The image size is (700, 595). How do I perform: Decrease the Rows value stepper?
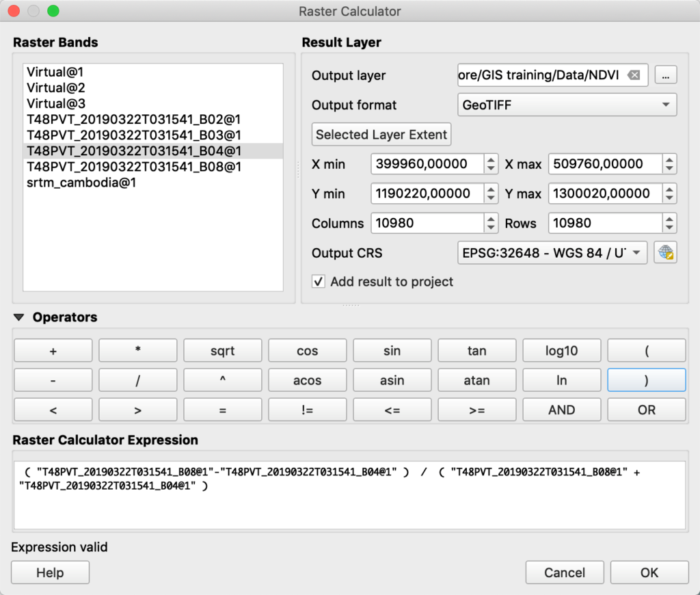tap(669, 228)
